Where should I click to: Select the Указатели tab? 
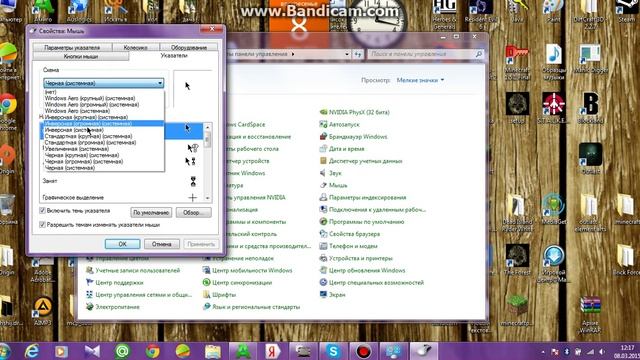point(174,56)
